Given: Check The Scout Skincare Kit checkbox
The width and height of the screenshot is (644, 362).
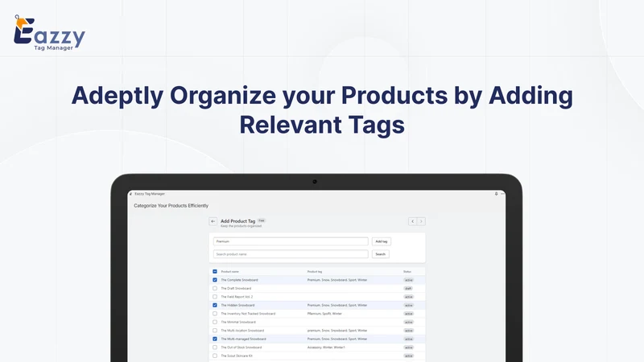Looking at the screenshot, I should [215, 356].
